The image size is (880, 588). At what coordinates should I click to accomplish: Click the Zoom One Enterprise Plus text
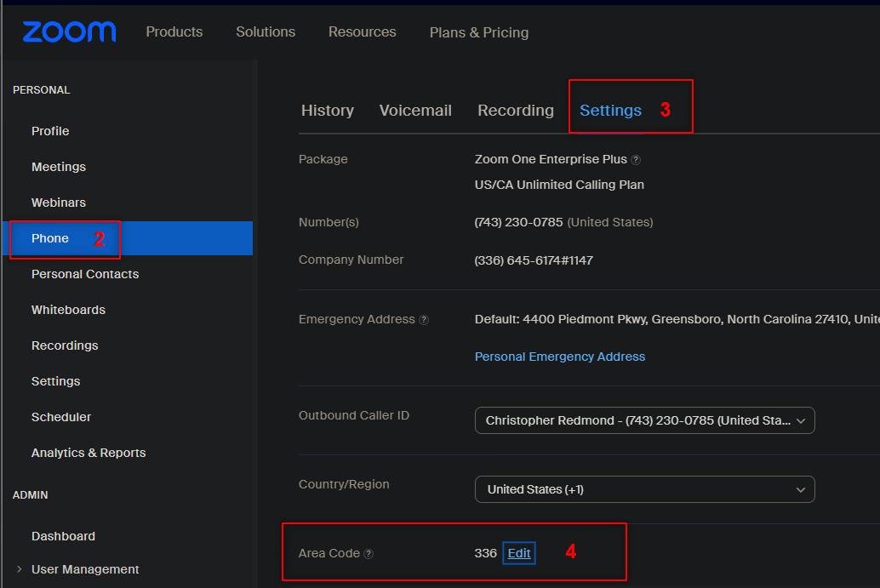(551, 159)
